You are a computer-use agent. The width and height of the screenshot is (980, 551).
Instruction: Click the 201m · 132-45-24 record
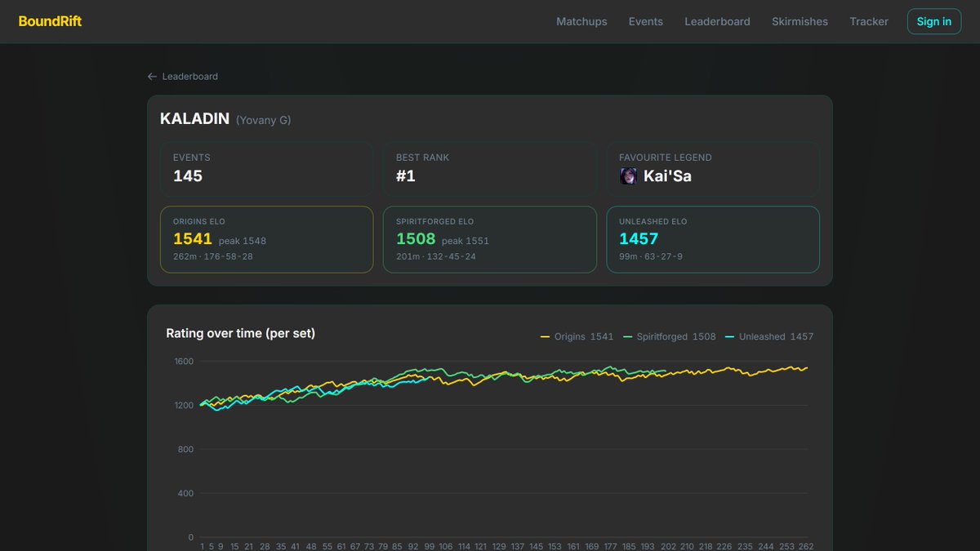[x=436, y=257]
